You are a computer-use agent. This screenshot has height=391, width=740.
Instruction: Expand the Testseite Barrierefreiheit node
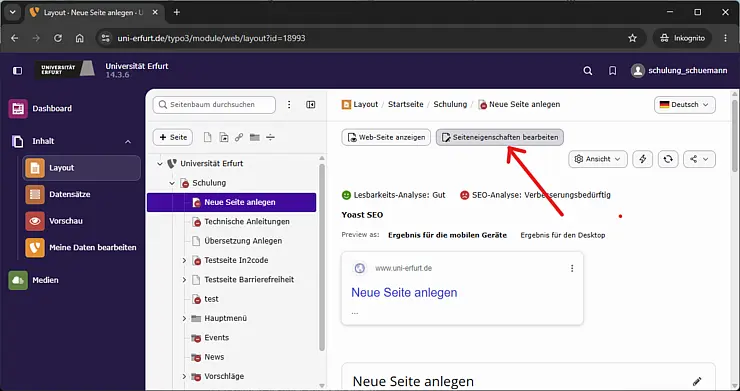coord(185,280)
